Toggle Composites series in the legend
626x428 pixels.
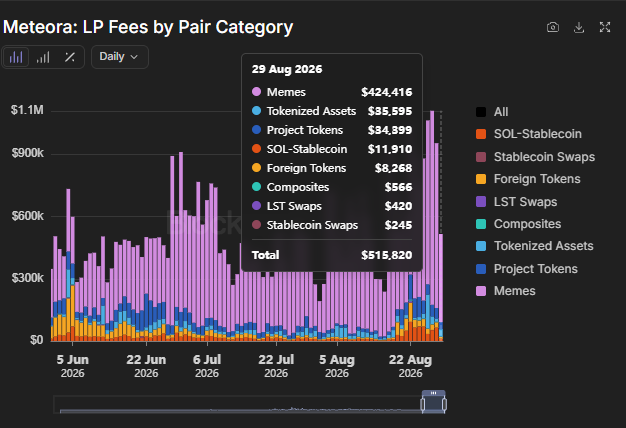click(518, 224)
